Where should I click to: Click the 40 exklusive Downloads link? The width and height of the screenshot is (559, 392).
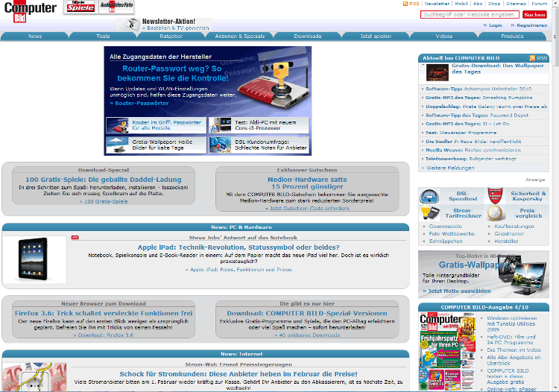(x=307, y=335)
